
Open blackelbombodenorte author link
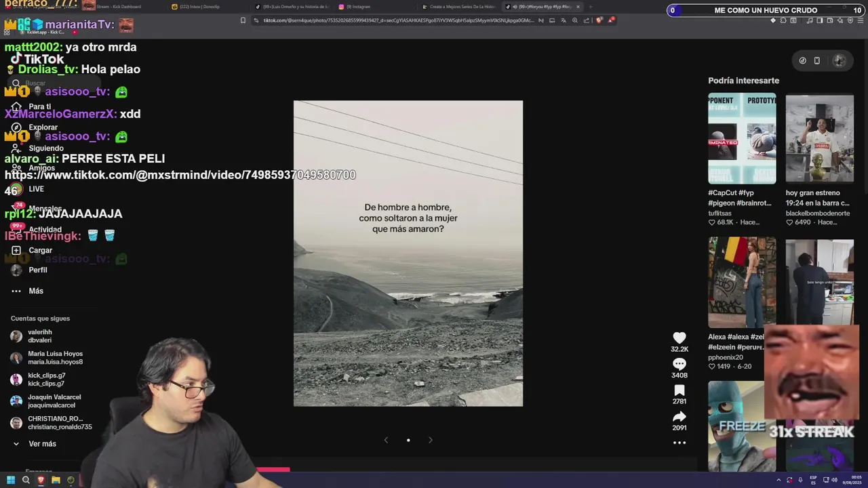click(817, 213)
